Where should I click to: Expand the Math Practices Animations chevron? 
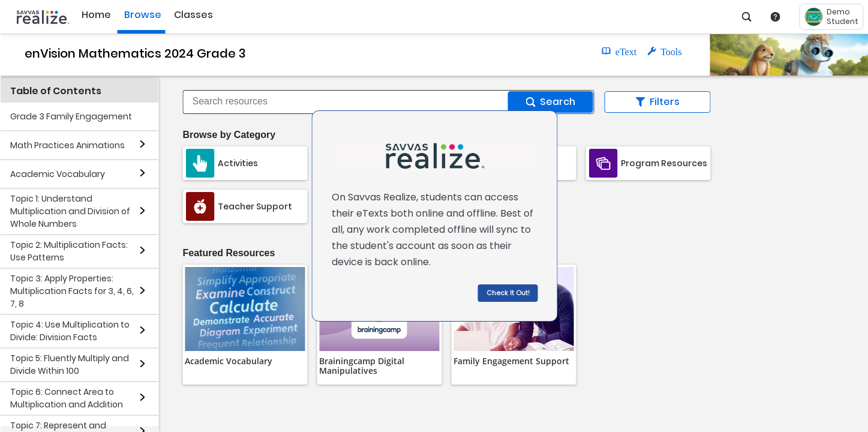click(x=142, y=145)
